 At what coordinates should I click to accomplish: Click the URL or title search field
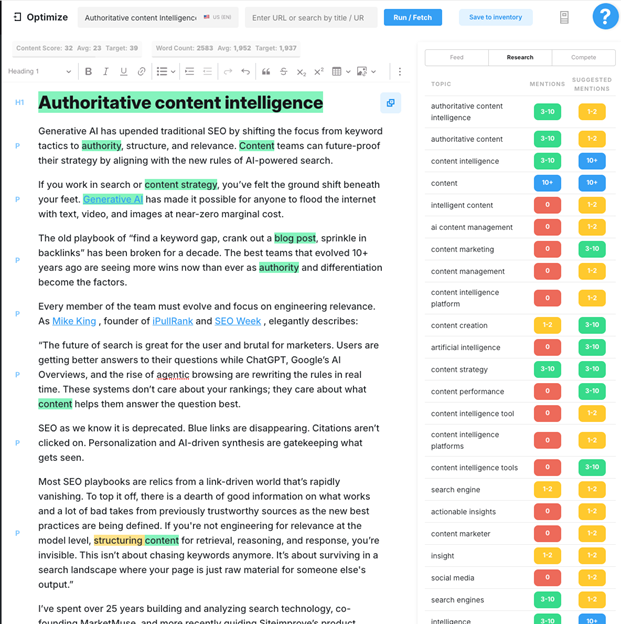coord(311,18)
